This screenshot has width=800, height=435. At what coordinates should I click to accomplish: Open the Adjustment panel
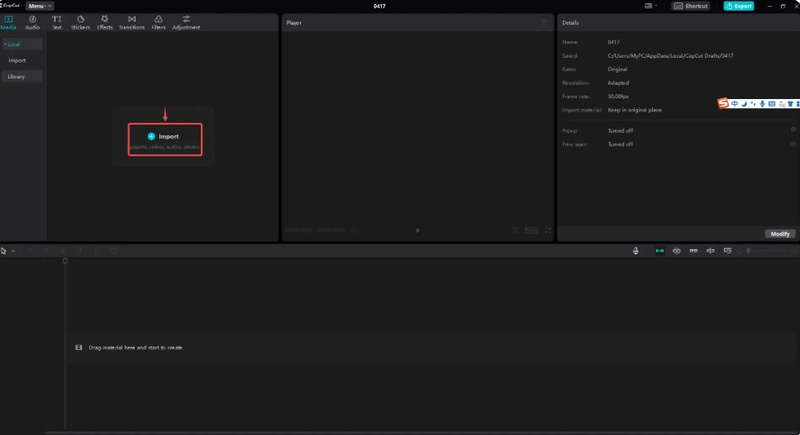click(186, 21)
